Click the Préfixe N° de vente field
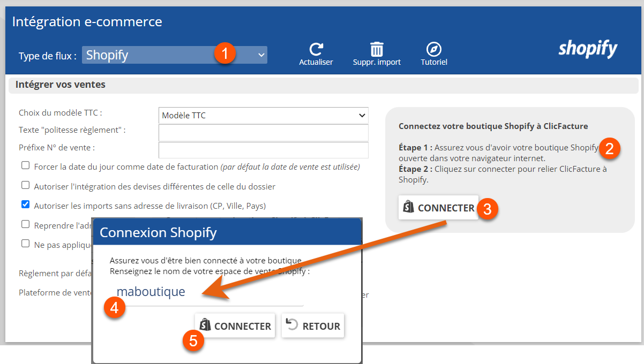 pos(264,150)
